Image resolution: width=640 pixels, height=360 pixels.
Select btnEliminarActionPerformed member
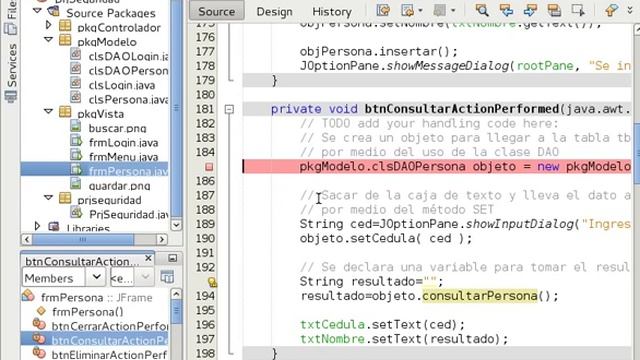pos(109,355)
